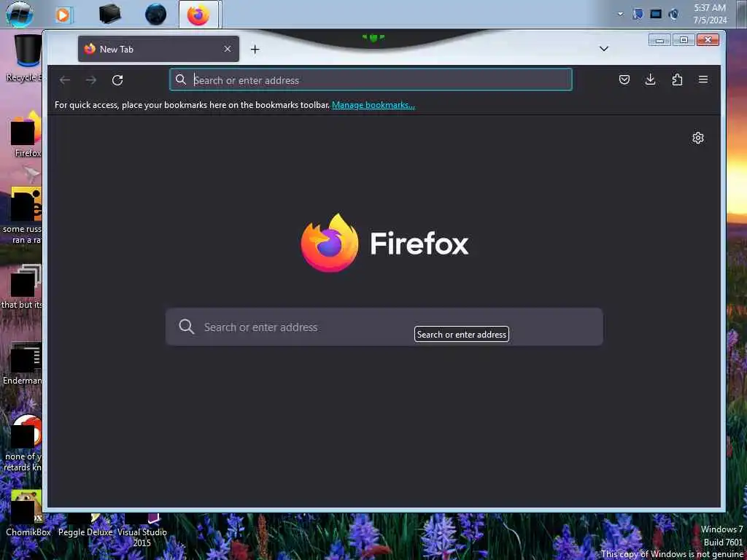
Task: Select the Visual Studio 2015 desktop icon
Action: [142, 529]
